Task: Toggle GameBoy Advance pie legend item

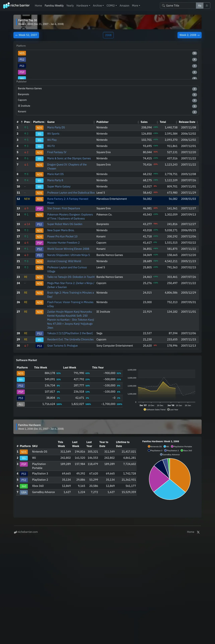Action: pos(170,455)
